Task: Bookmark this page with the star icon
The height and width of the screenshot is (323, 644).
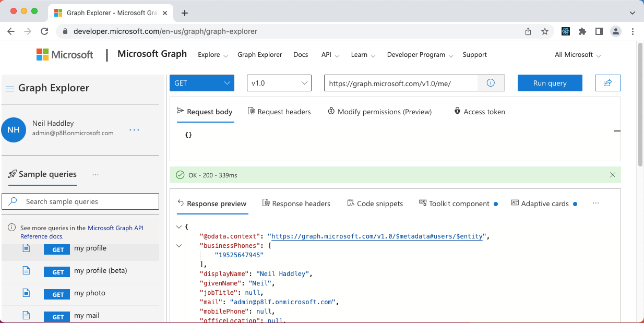Action: [x=545, y=31]
